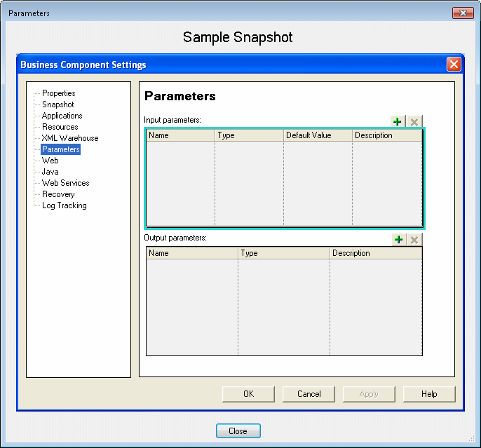Add a new output parameter with plus icon
Viewport: 481px width, 448px height.
click(398, 240)
